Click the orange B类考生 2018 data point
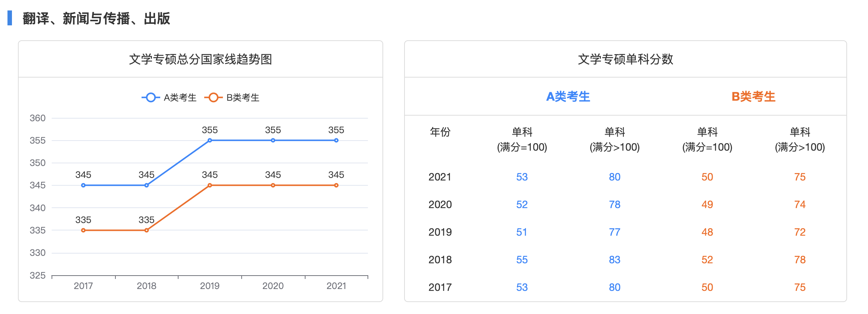This screenshot has width=868, height=314. click(146, 230)
